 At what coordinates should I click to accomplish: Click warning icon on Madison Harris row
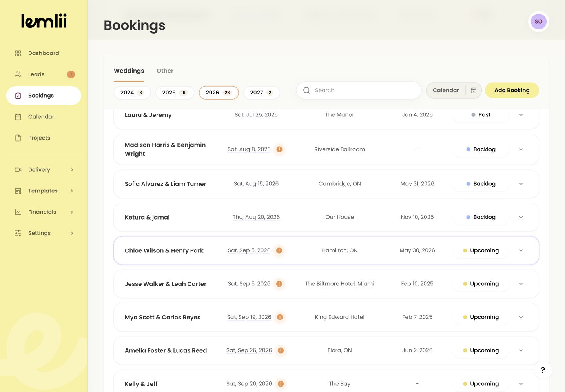[x=279, y=149]
